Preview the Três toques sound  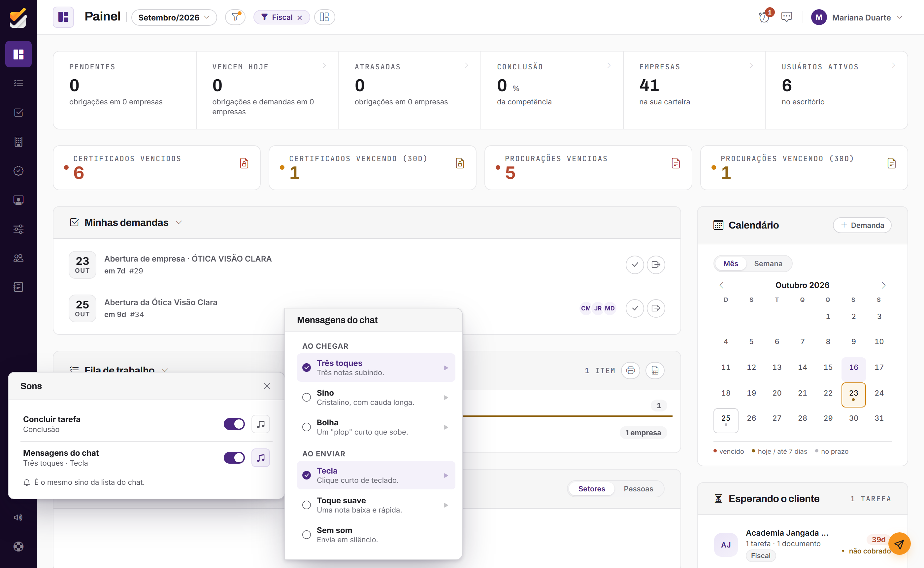(x=446, y=368)
